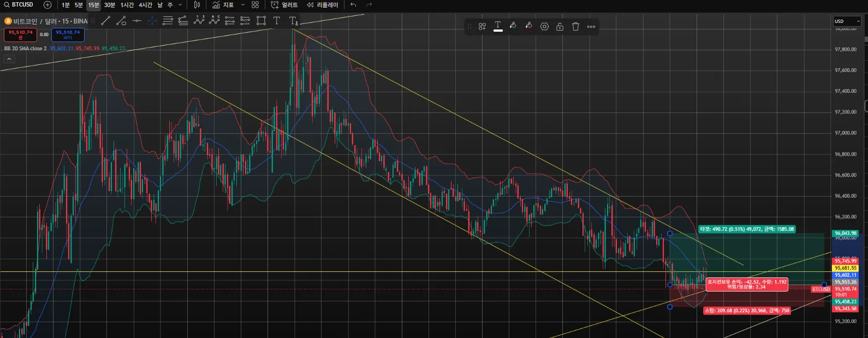Grab the favorites drawing toolbar drag handle

pos(93,21)
